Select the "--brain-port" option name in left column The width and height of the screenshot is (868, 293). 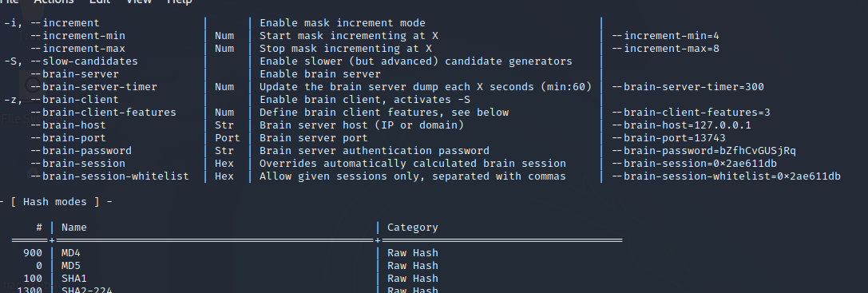68,138
